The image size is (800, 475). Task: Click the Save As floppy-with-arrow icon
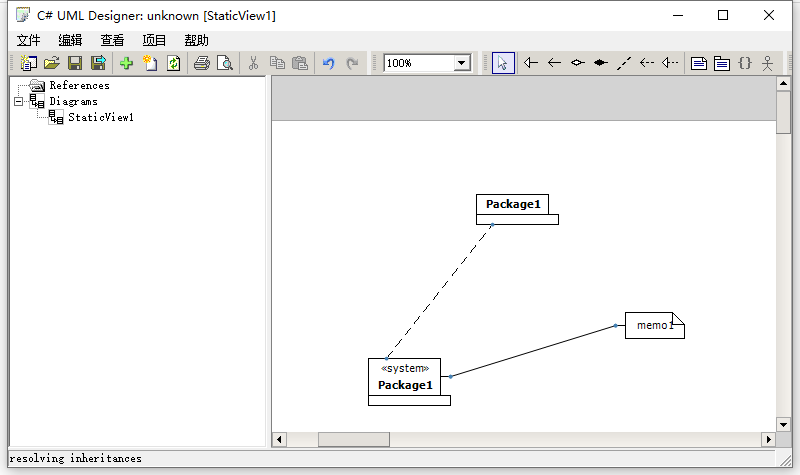(x=98, y=63)
